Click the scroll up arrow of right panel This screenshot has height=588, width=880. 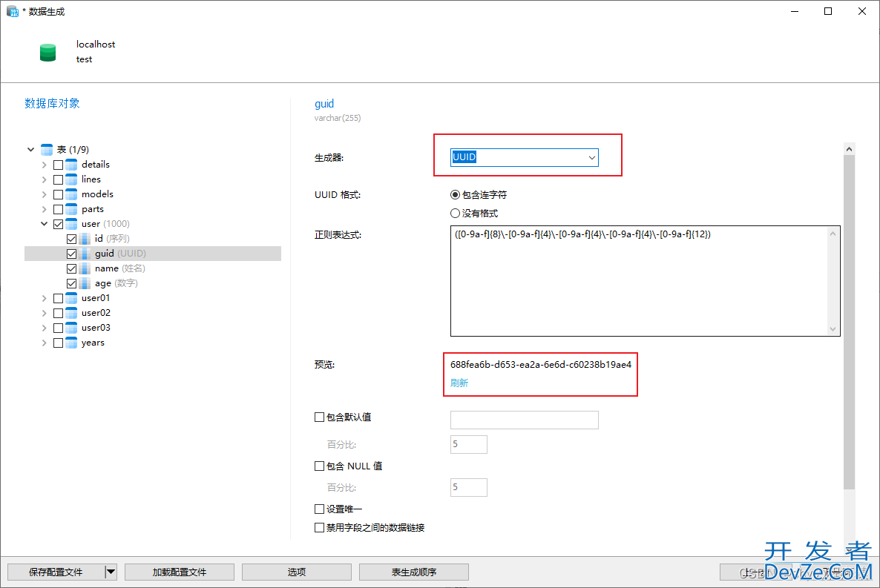click(849, 149)
